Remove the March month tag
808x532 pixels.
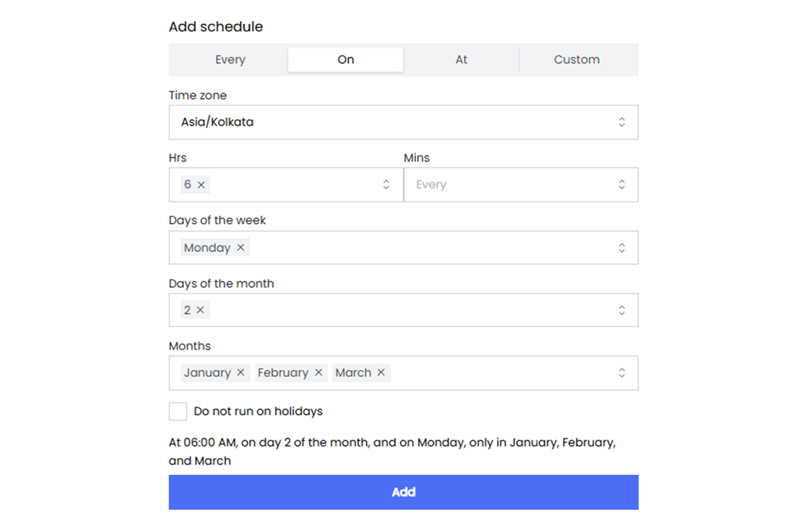pos(381,372)
